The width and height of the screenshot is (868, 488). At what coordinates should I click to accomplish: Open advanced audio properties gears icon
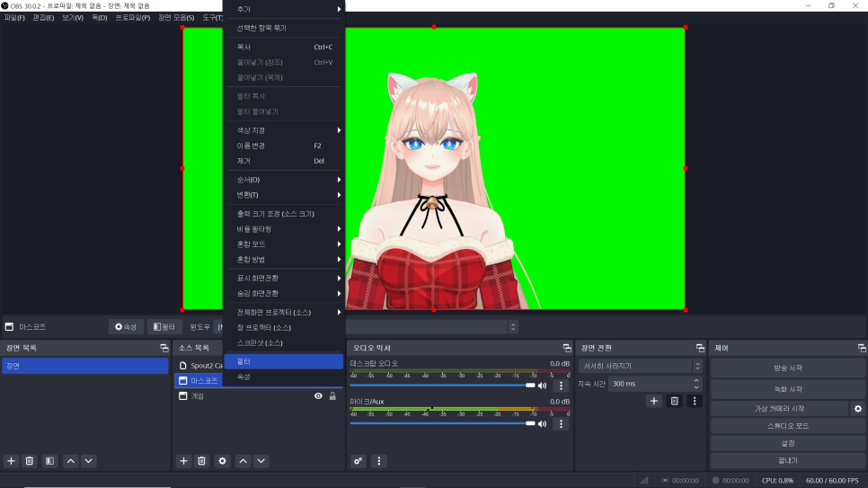(359, 461)
